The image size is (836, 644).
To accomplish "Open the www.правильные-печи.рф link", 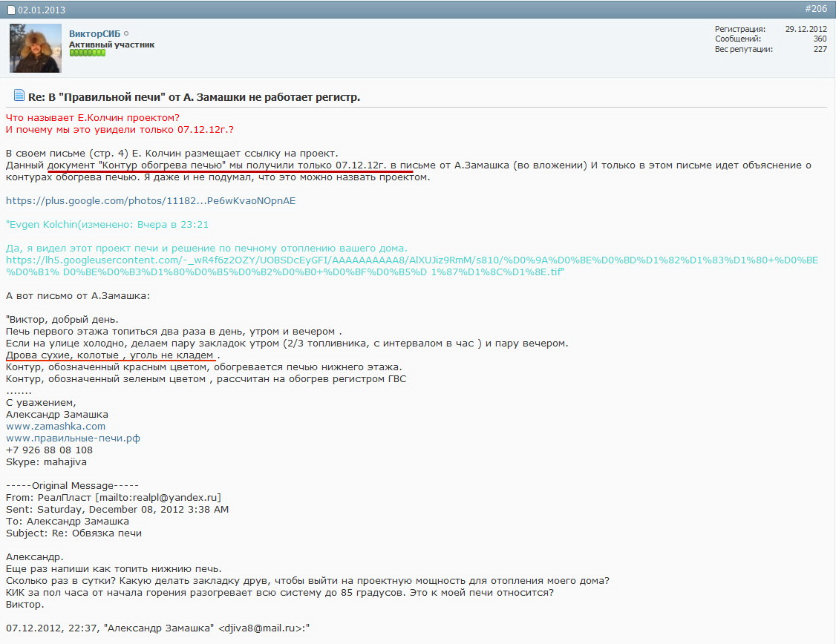I will coord(73,438).
